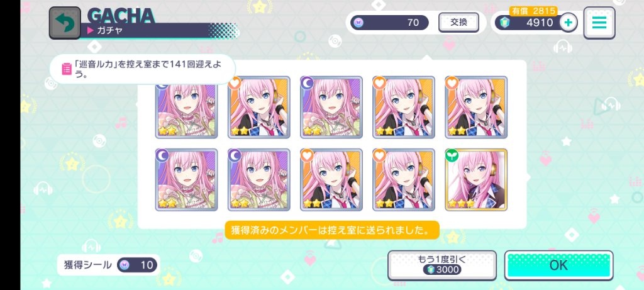
Task: Tap the seal icon in 獲得シール counter
Action: tap(126, 265)
